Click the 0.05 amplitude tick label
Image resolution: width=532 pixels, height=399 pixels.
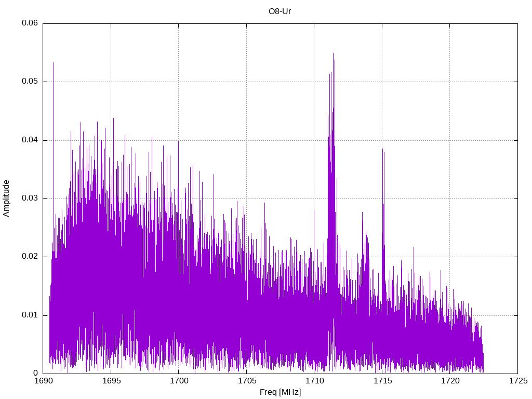(30, 82)
